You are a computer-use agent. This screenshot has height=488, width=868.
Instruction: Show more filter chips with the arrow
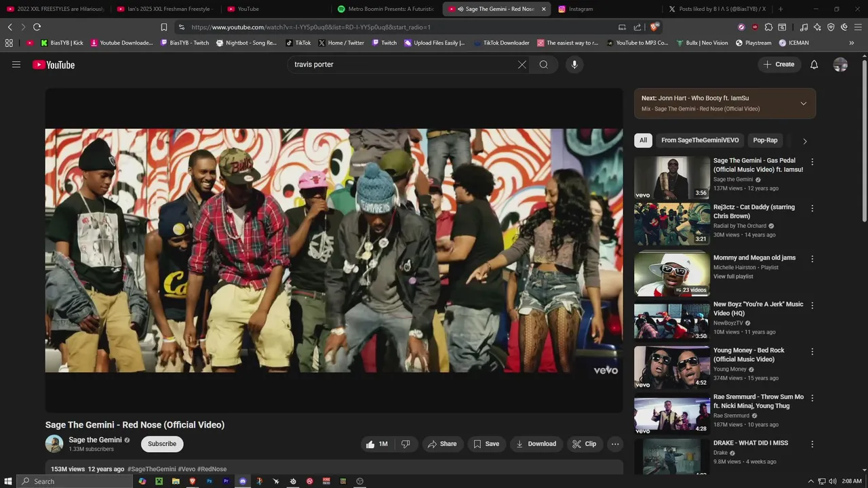[x=805, y=141]
